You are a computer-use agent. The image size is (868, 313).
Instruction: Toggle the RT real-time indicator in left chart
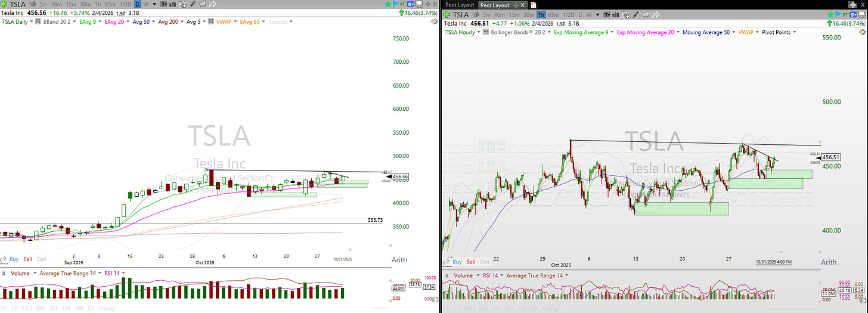click(402, 4)
